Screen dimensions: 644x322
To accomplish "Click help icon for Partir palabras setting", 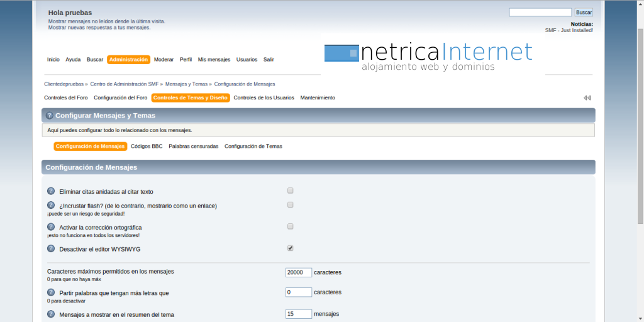I will (51, 293).
